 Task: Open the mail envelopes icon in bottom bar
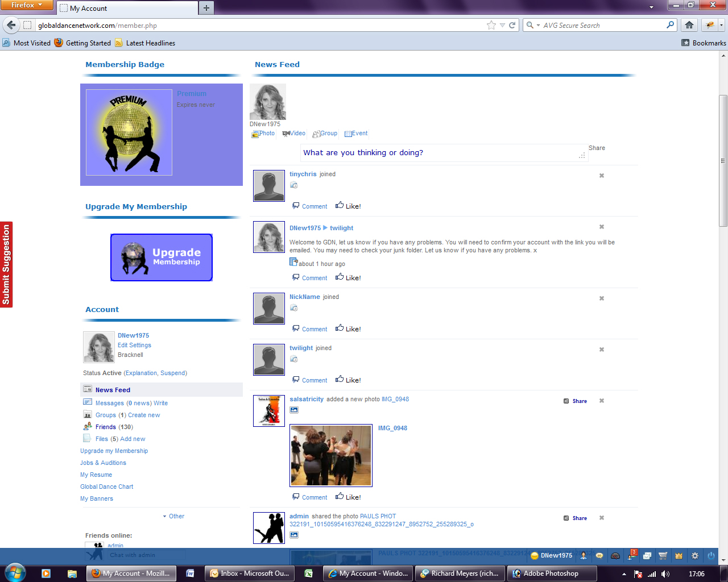(647, 556)
